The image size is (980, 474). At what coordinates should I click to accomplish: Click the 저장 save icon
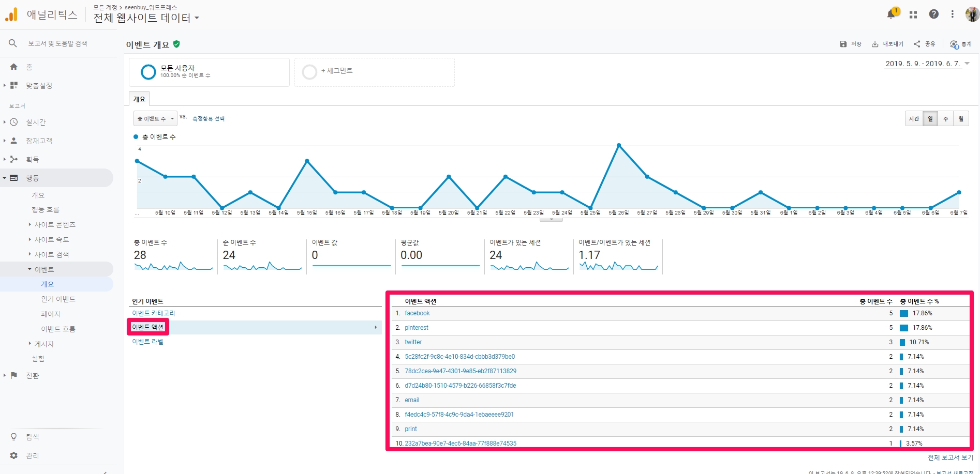tap(843, 44)
